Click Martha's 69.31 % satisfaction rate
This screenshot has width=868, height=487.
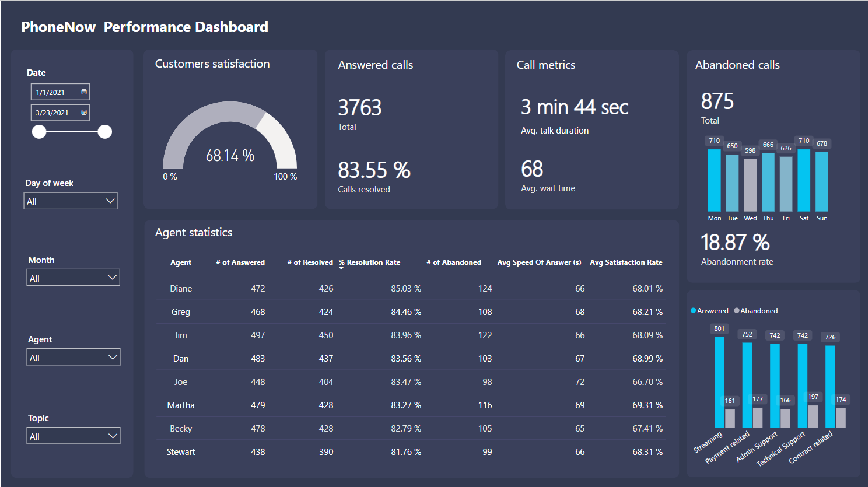[647, 405]
